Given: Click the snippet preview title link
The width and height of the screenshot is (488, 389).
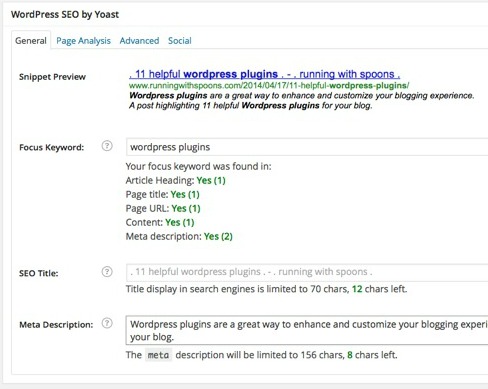Looking at the screenshot, I should tap(265, 74).
